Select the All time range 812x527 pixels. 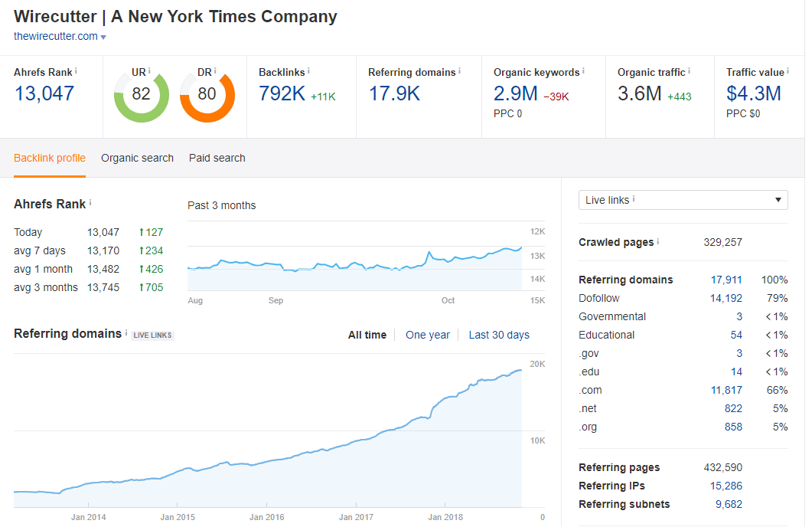[x=367, y=335]
